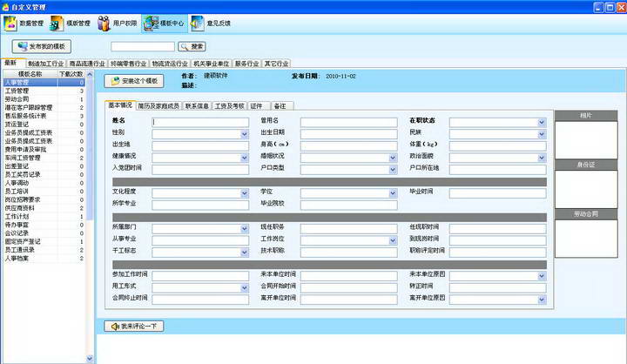Select the 费用申请及审批 template row
Image resolution: width=627 pixels, height=364 pixels.
(x=44, y=150)
